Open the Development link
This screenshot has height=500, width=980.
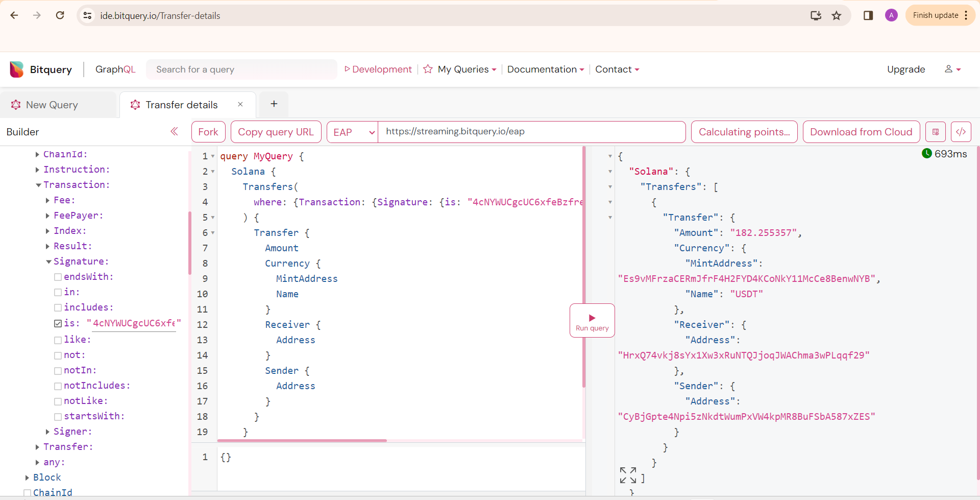[x=378, y=69]
